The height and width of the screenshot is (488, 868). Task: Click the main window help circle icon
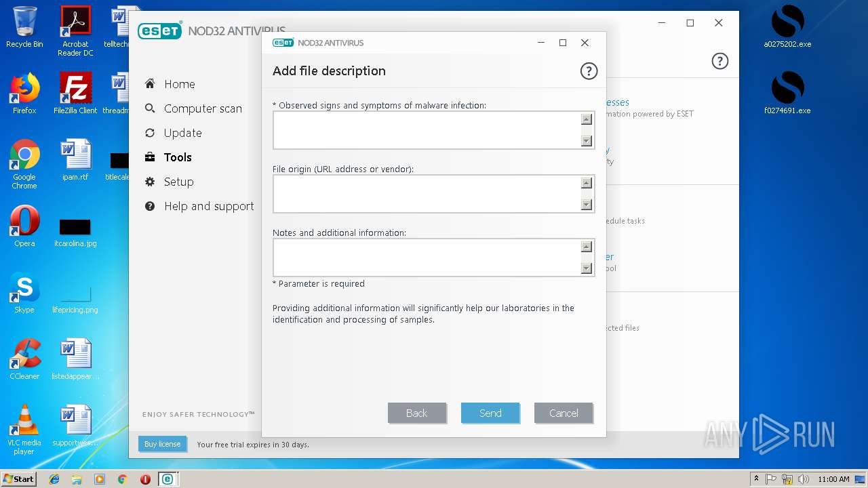click(x=719, y=61)
